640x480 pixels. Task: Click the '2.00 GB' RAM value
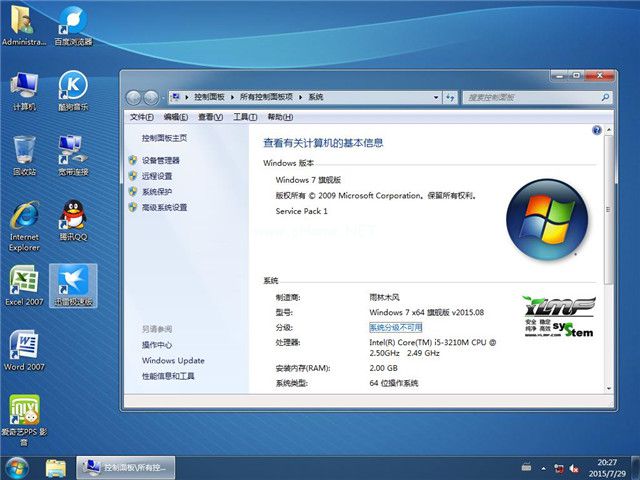pos(383,368)
